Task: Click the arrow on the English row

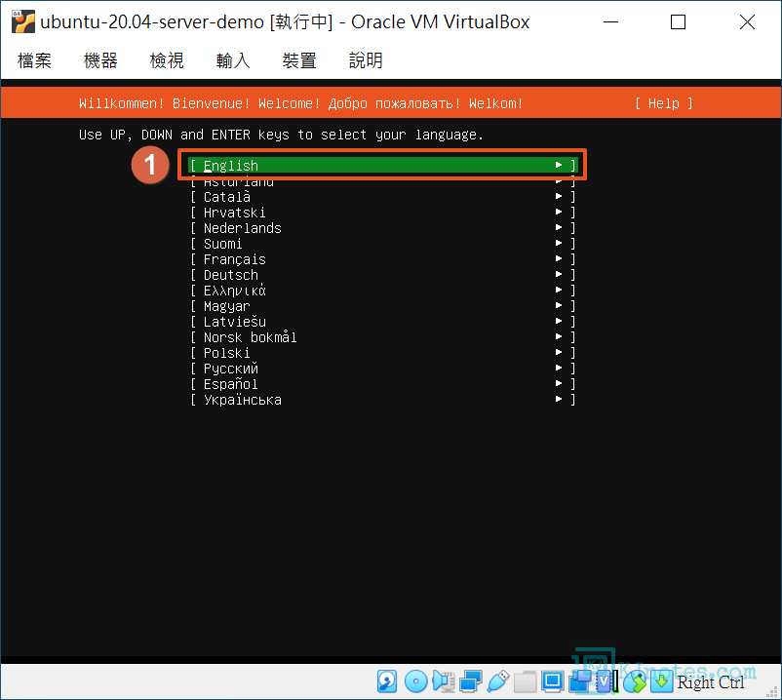Action: point(559,165)
